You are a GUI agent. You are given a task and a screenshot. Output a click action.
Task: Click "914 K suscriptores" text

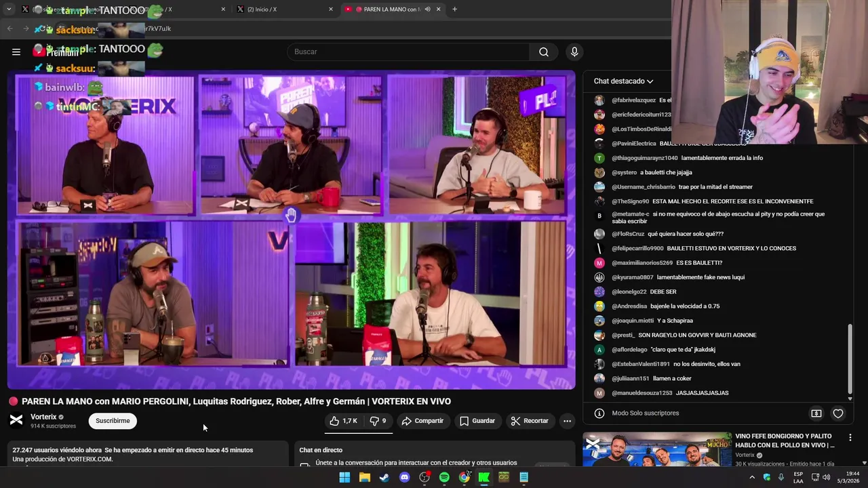pyautogui.click(x=53, y=426)
